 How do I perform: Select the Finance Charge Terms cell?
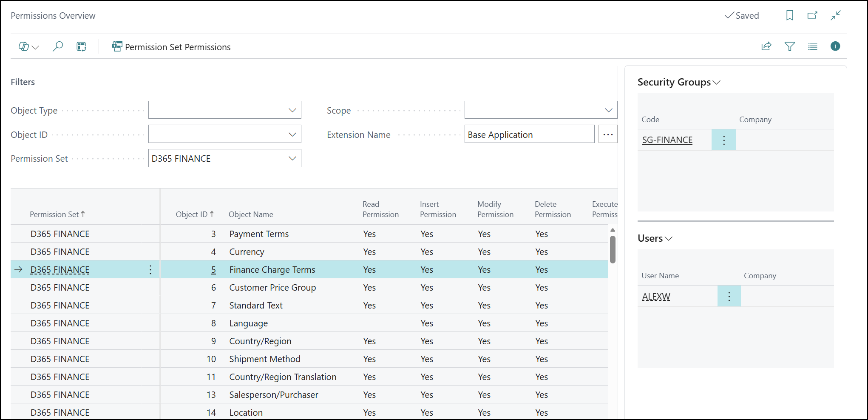272,270
